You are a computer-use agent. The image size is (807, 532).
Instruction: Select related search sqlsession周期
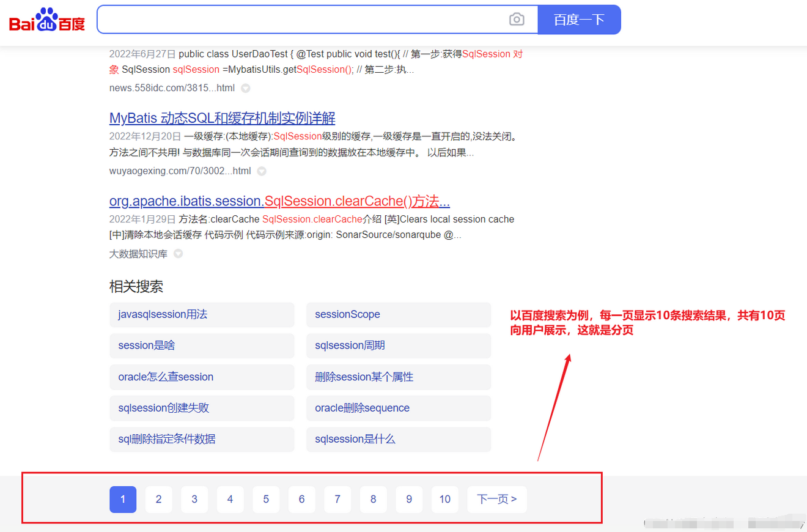point(399,345)
